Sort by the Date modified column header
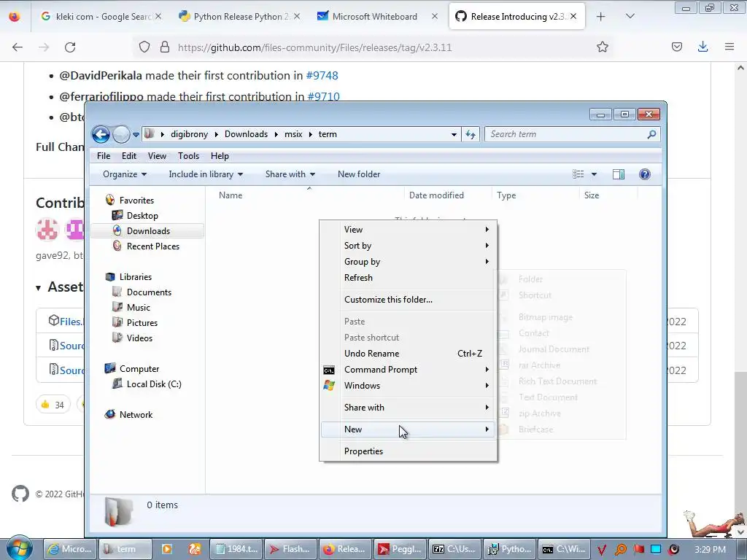Image resolution: width=747 pixels, height=560 pixels. (436, 195)
